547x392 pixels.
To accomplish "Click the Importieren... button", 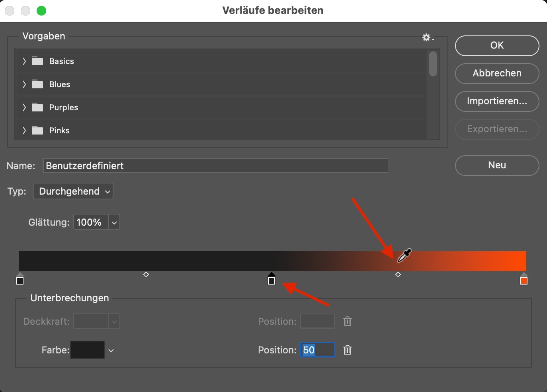I will click(x=497, y=101).
